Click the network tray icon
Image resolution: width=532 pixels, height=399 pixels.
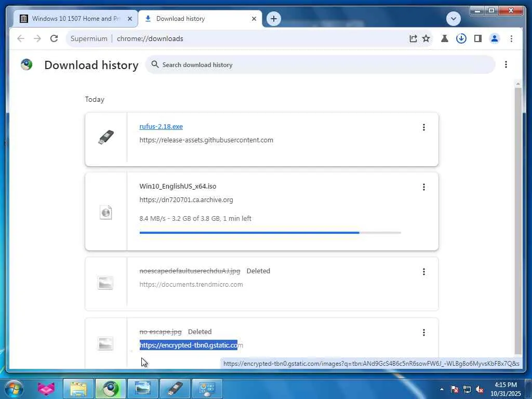[467, 389]
